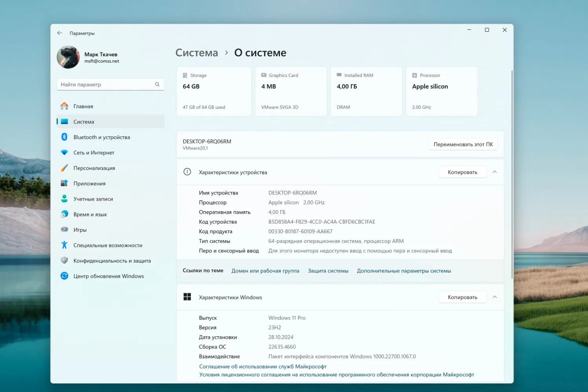The image size is (588, 392).
Task: Click the user name Марк Ткачев
Action: pos(101,54)
